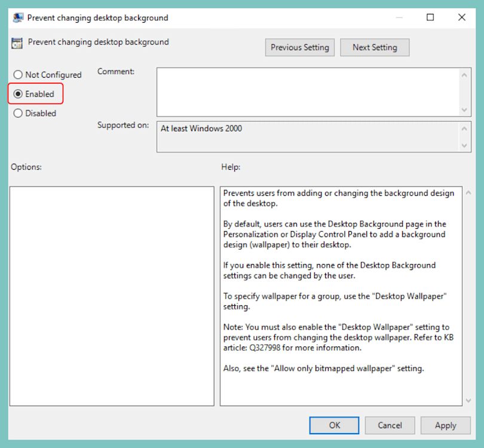Select the Disabled radio button

tap(18, 113)
